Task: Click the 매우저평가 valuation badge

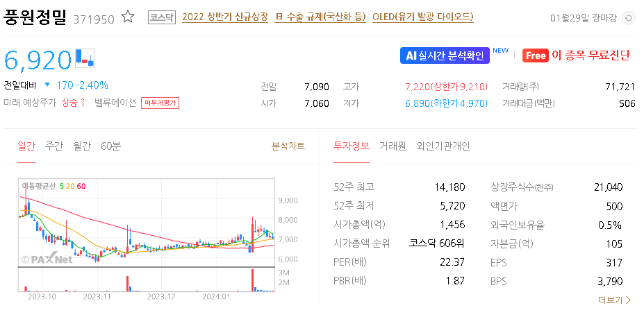Action: (x=160, y=103)
